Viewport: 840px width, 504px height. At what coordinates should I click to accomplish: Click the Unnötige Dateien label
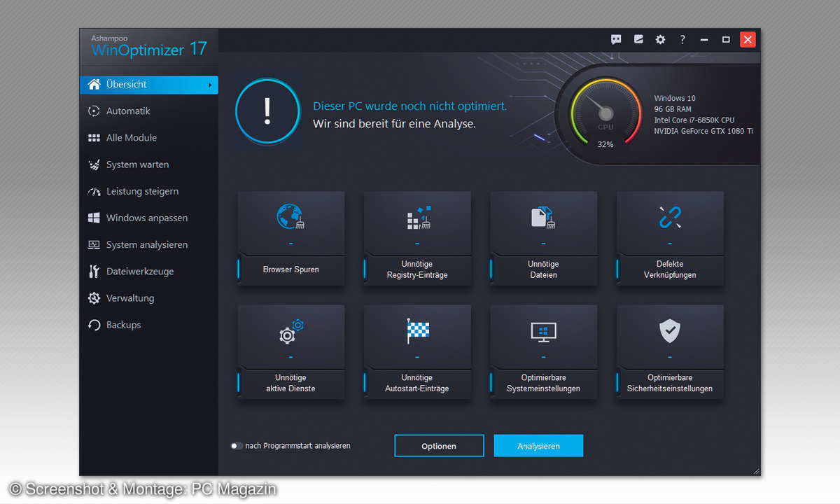click(x=543, y=269)
